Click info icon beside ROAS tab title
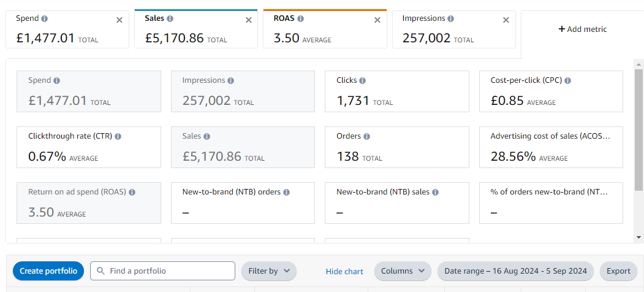Viewport: 644px width, 292px height. (301, 18)
